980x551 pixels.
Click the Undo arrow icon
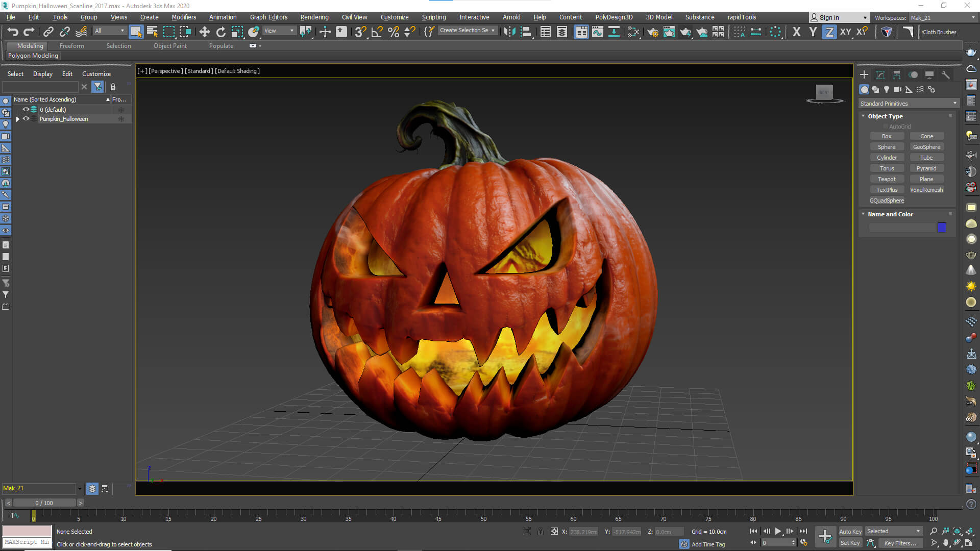13,32
